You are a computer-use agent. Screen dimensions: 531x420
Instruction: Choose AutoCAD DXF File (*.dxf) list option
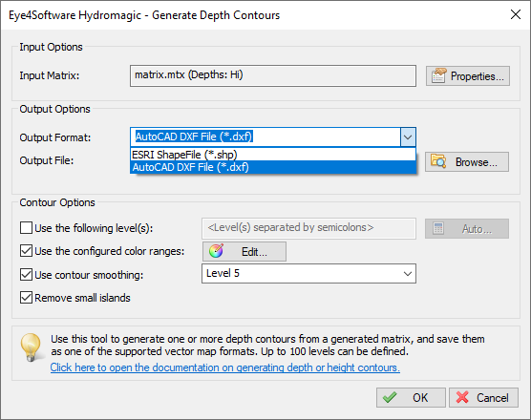point(273,167)
